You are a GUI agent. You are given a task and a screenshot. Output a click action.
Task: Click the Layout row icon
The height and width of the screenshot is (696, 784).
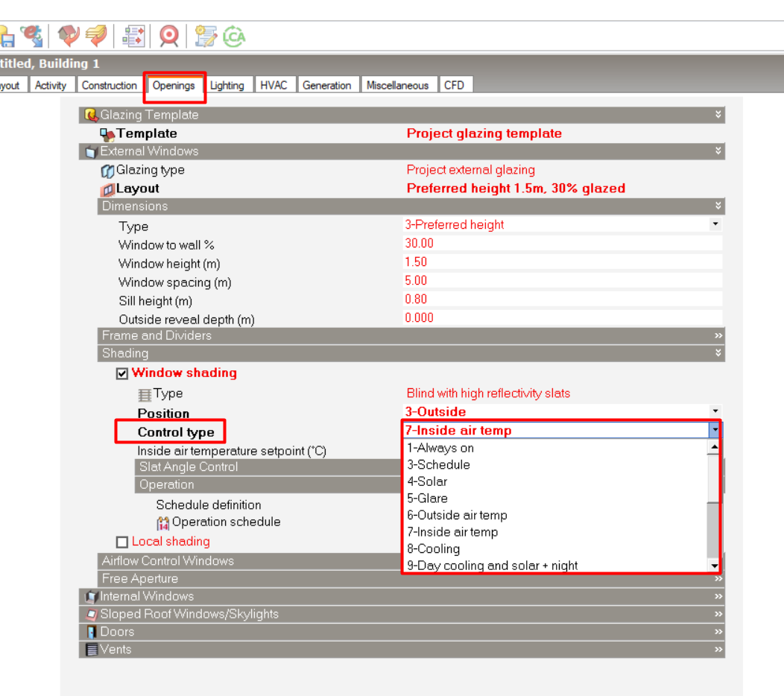[x=107, y=189]
